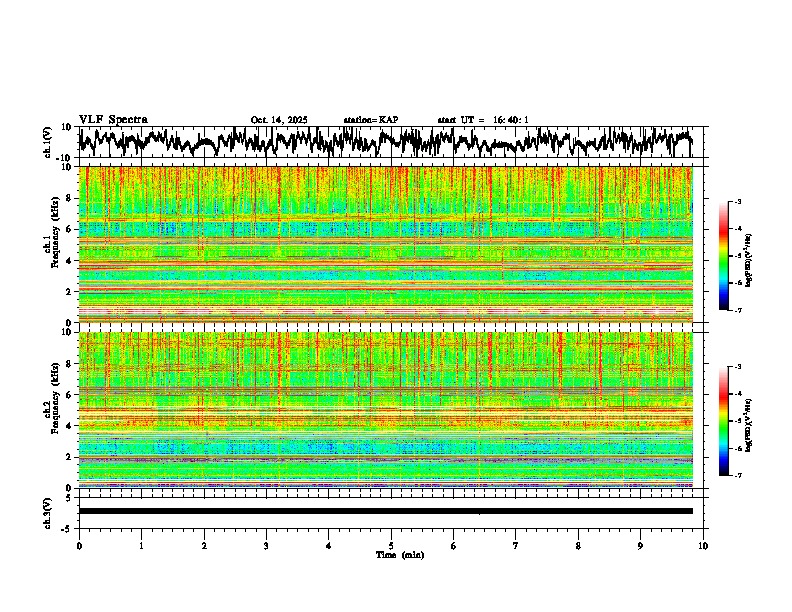Click the time axis tick label '3'
Image resolution: width=792 pixels, height=612 pixels.
(266, 546)
